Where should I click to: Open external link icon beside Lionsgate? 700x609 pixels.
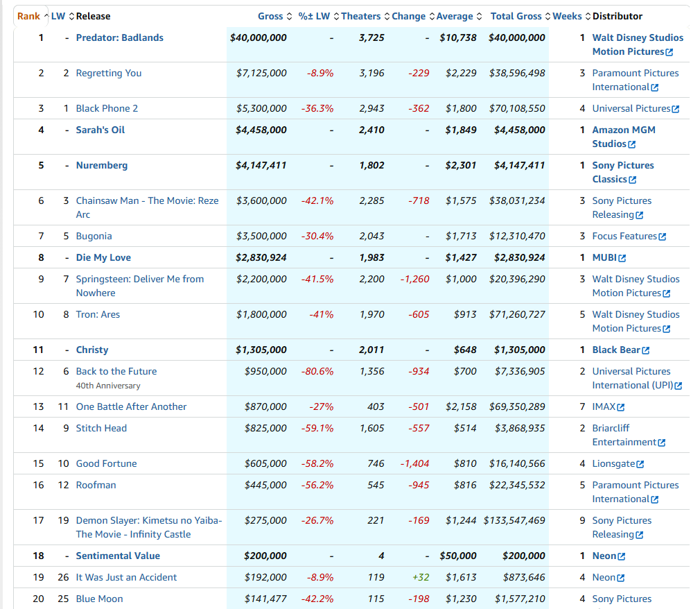click(640, 464)
